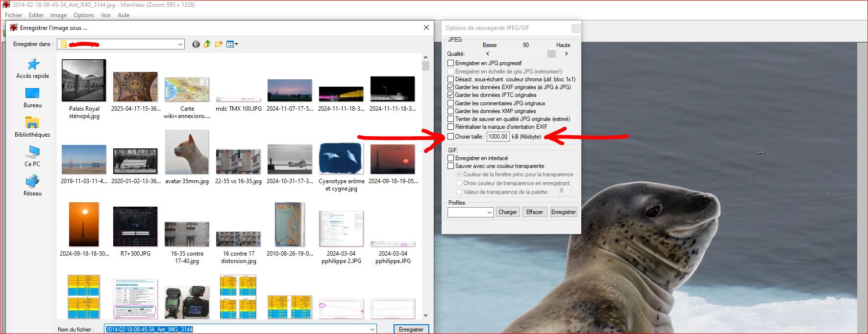The image size is (868, 334).
Task: Click the file list scrollbar up arrow
Action: pyautogui.click(x=425, y=57)
